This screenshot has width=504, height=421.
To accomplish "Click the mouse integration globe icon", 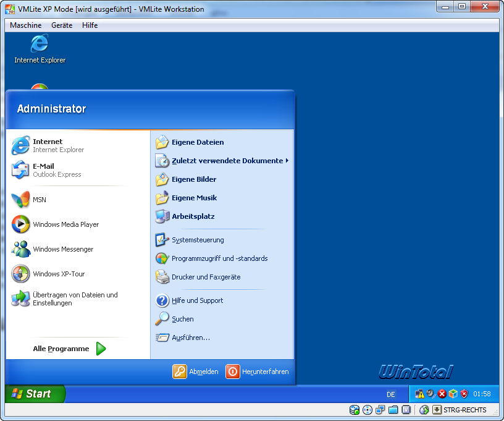I will coord(424,410).
